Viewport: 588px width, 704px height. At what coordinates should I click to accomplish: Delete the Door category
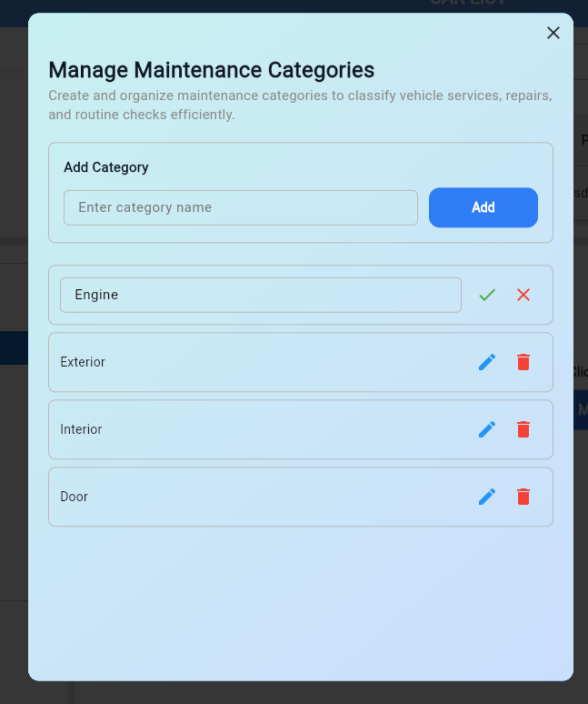523,497
